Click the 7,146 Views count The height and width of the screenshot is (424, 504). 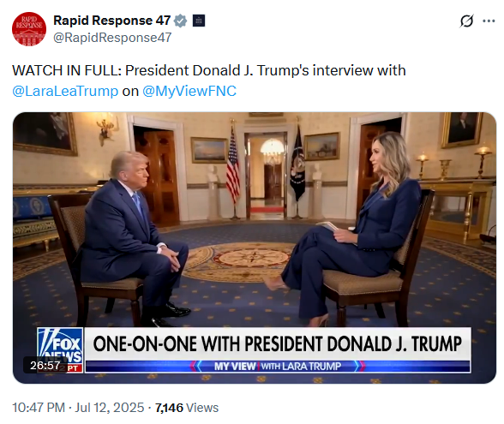click(x=187, y=408)
